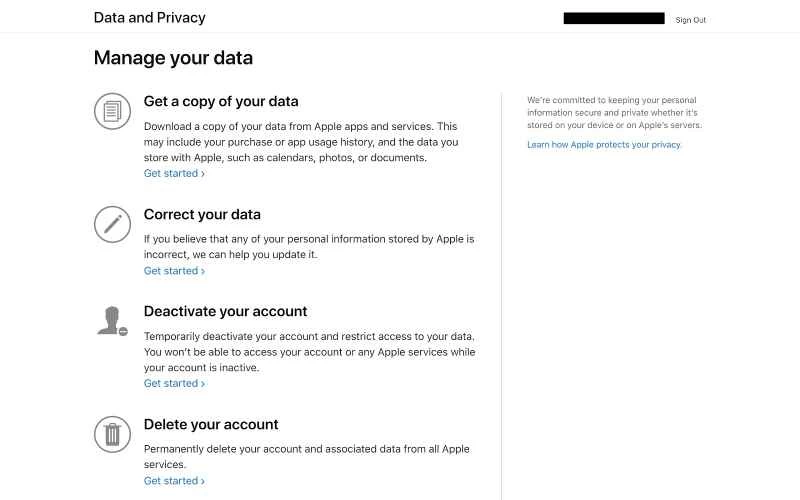Click the trash can icon for Delete account

point(112,433)
